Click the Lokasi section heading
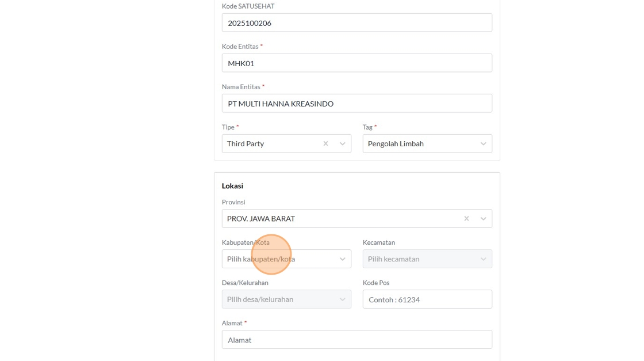This screenshot has height=361, width=644. click(x=232, y=186)
